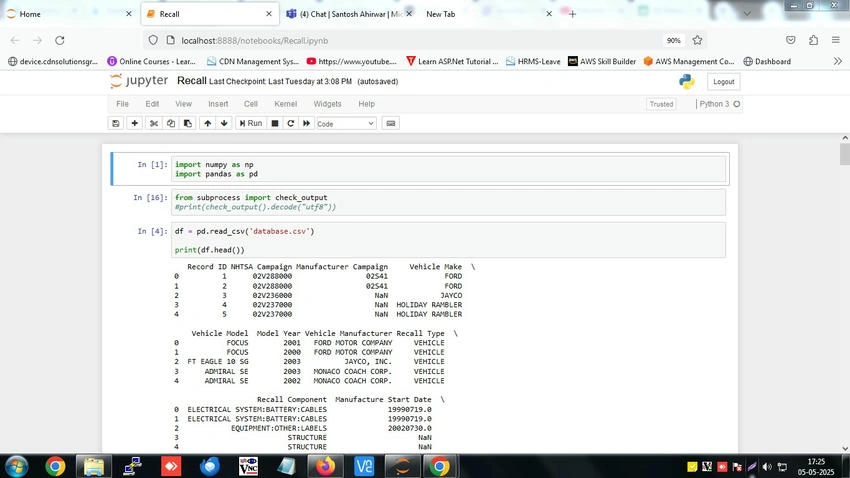Open the View menu
This screenshot has height=478, width=850.
click(183, 104)
